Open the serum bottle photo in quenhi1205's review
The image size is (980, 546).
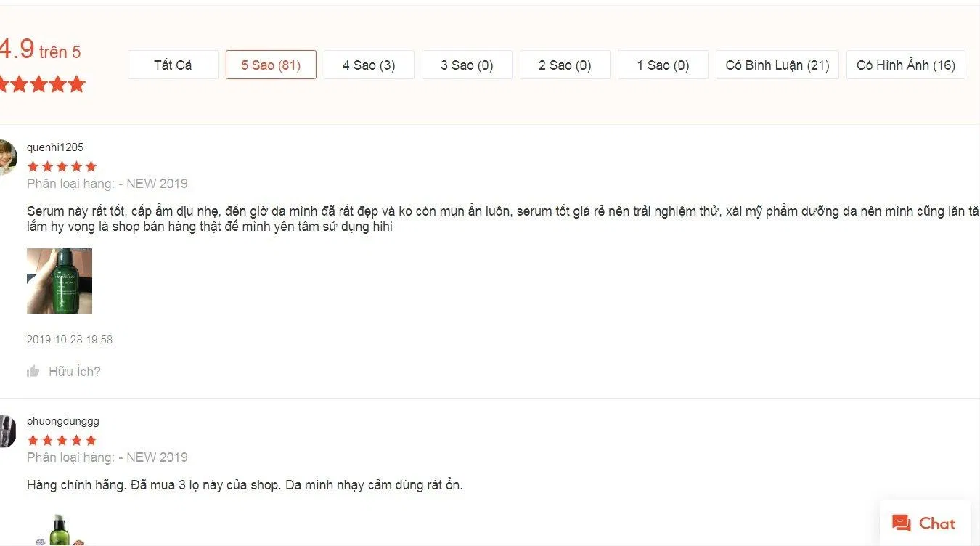tap(59, 281)
